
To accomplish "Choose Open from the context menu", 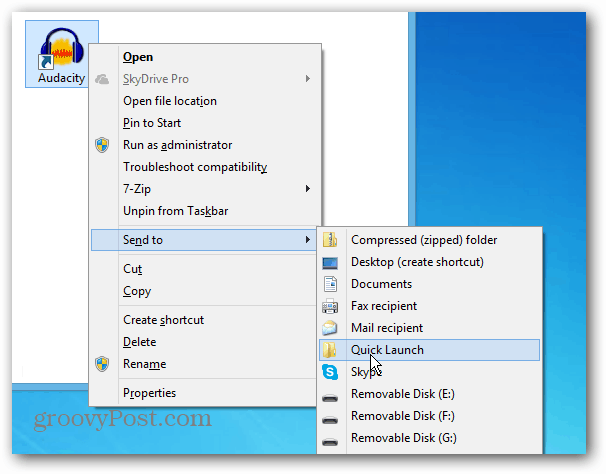I will point(205,57).
